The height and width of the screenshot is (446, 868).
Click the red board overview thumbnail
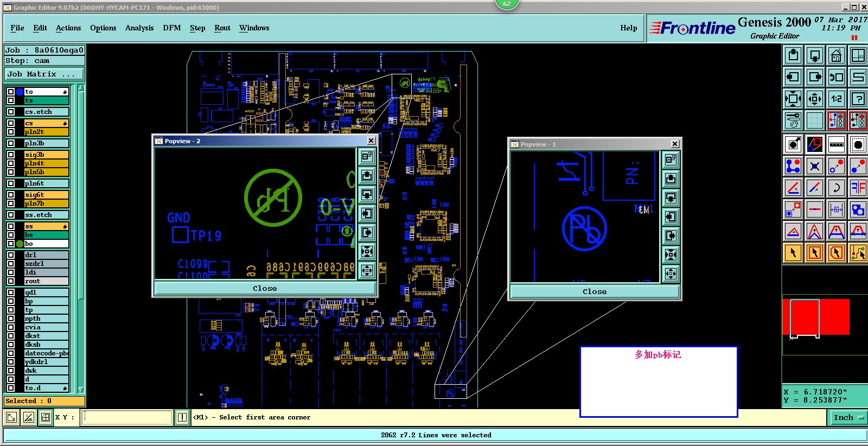pos(816,317)
